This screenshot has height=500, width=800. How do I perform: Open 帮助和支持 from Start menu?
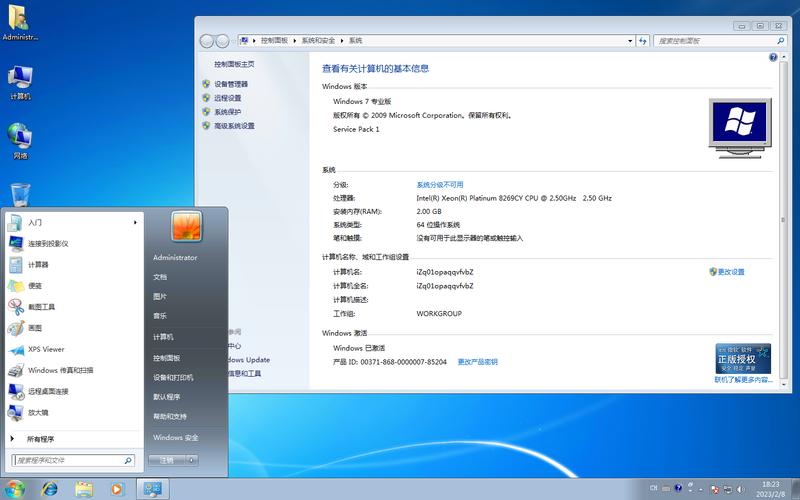[170, 416]
